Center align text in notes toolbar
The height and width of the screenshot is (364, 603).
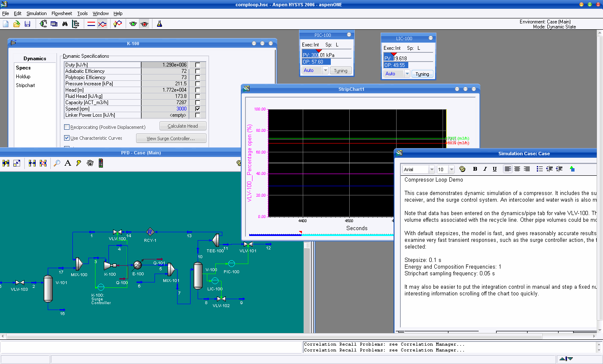point(517,169)
